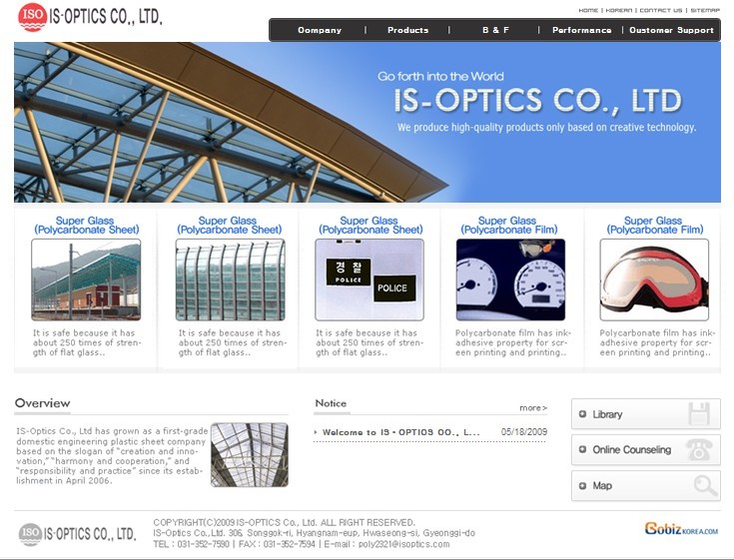
Task: Click the Overview glass roof thumbnail
Action: coord(250,455)
